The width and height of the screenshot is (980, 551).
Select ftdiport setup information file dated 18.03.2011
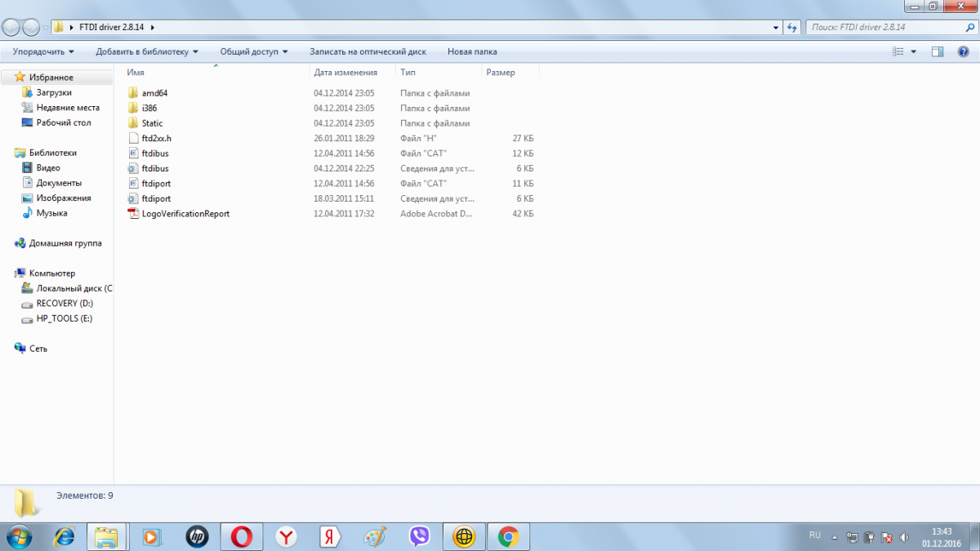tap(156, 198)
